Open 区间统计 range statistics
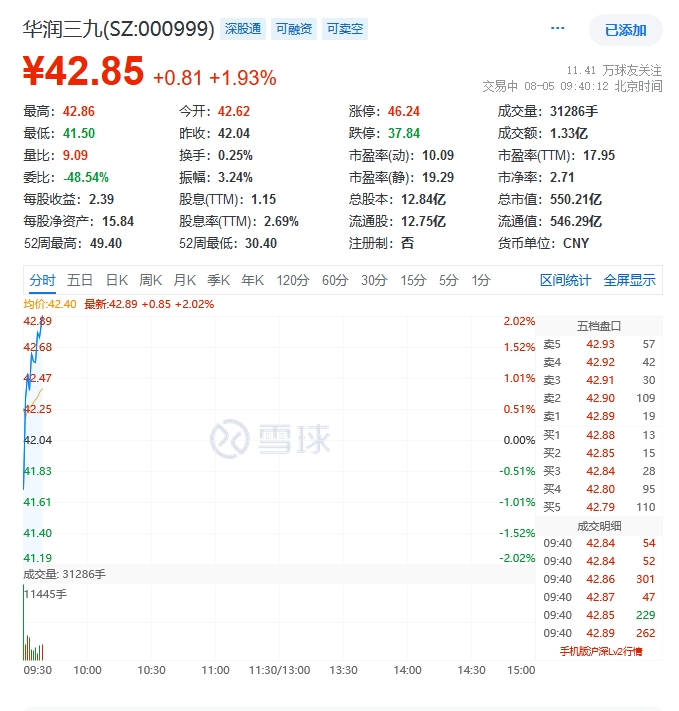Viewport: 679px width, 711px height. [566, 280]
